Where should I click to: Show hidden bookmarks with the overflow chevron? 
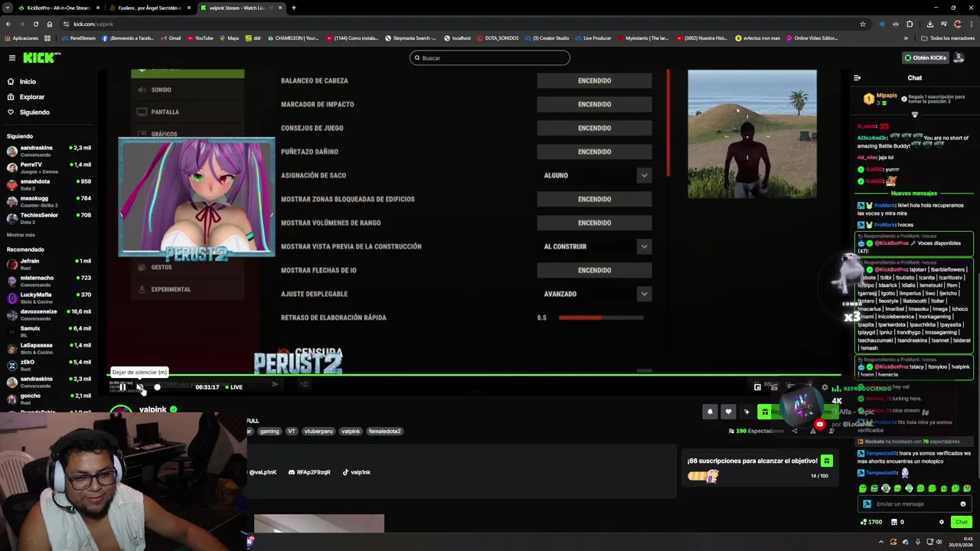tap(906, 38)
